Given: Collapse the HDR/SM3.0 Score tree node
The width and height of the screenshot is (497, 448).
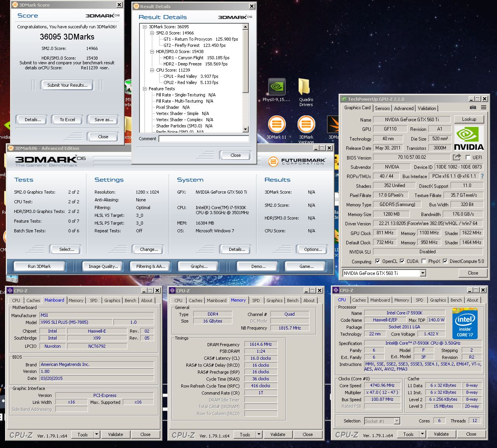Looking at the screenshot, I should [152, 51].
